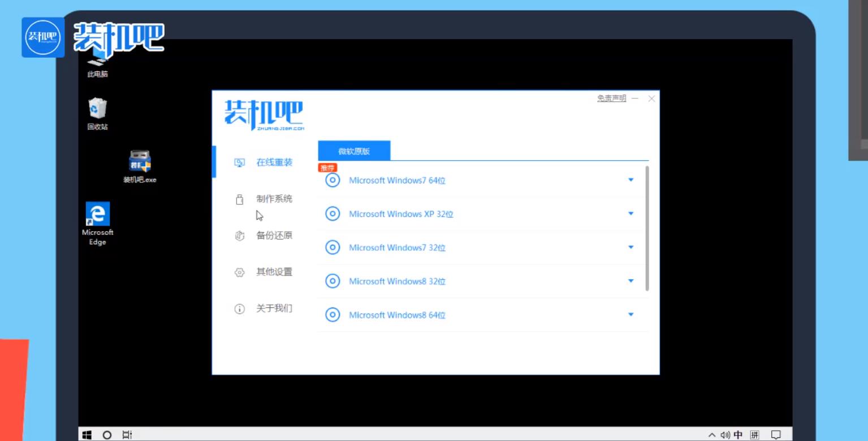Go to 制作系统 in the sidebar
Viewport: 868px width, 441px height.
click(274, 199)
